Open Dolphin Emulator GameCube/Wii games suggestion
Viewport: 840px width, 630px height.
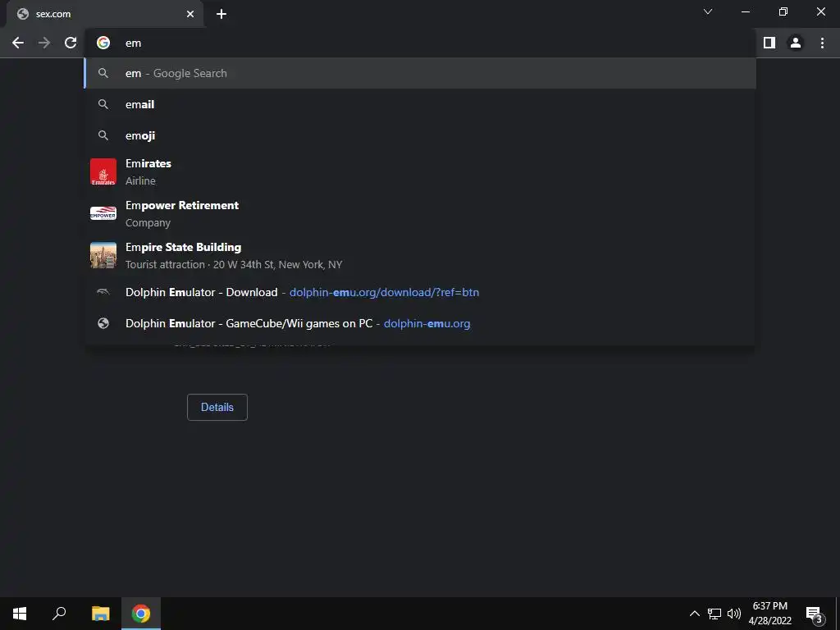pos(420,323)
